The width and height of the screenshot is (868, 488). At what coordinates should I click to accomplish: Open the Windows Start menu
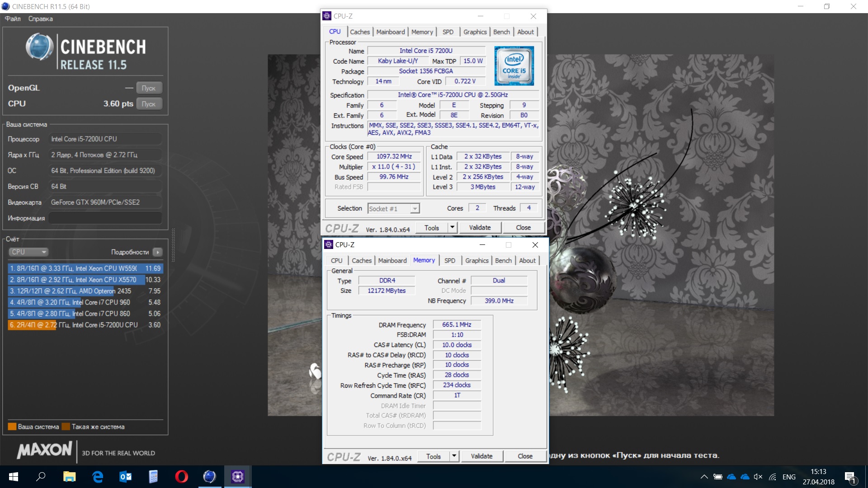(13, 477)
